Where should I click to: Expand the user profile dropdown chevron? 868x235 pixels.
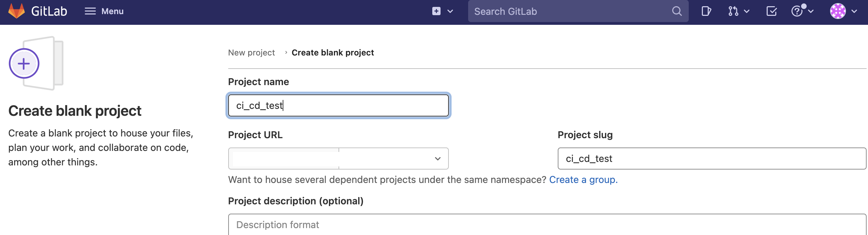854,11
